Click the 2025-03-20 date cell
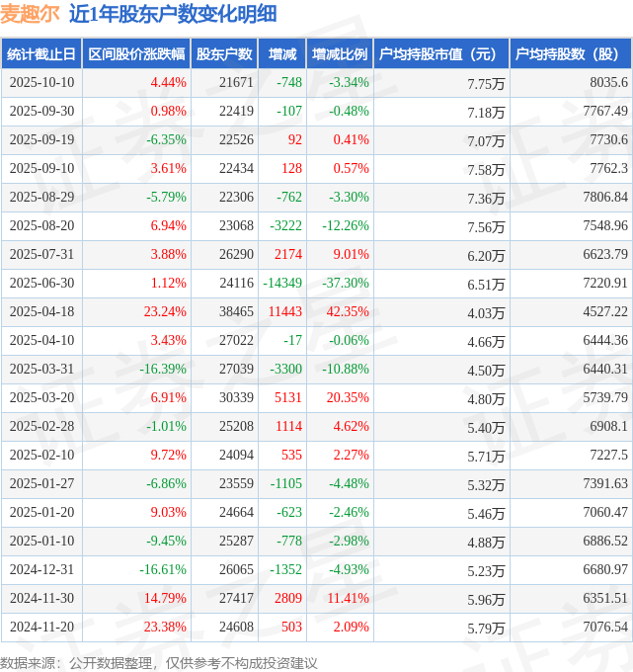Screen dimensions: 633x672 click(x=41, y=398)
